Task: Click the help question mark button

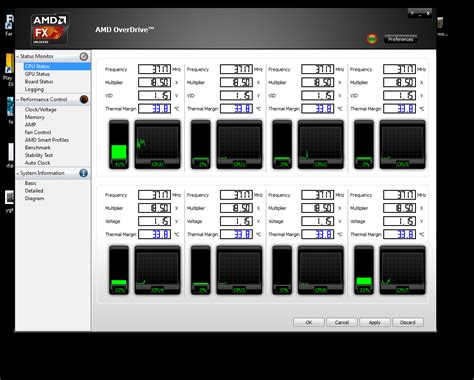Action: click(412, 14)
